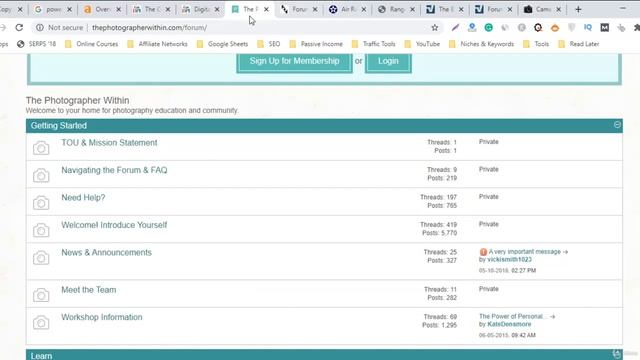Viewport: 640px width, 360px height.
Task: Open the Niches & Keywords bookmark folder
Action: 481,44
